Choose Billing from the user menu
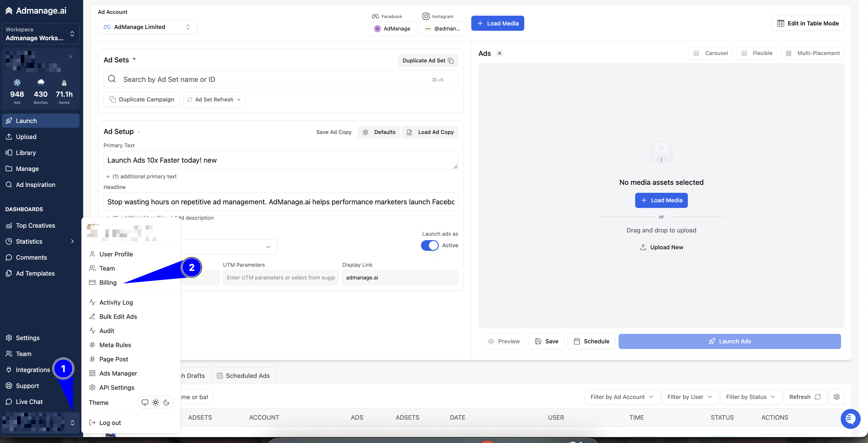868x443 pixels. [108, 283]
